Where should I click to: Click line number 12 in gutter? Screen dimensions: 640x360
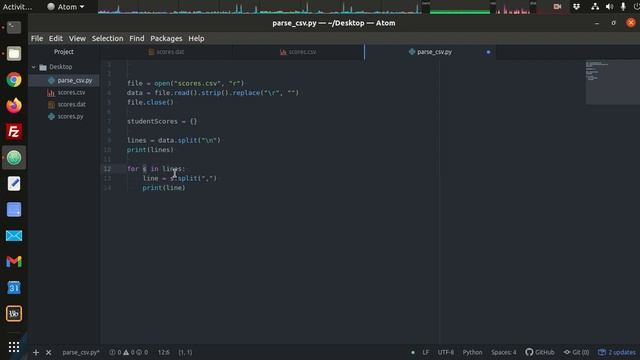(107, 169)
